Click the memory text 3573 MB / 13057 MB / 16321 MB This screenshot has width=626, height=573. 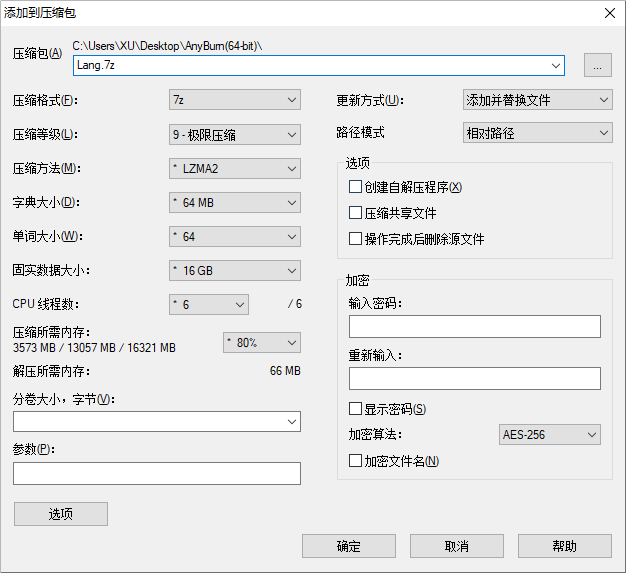coord(94,348)
